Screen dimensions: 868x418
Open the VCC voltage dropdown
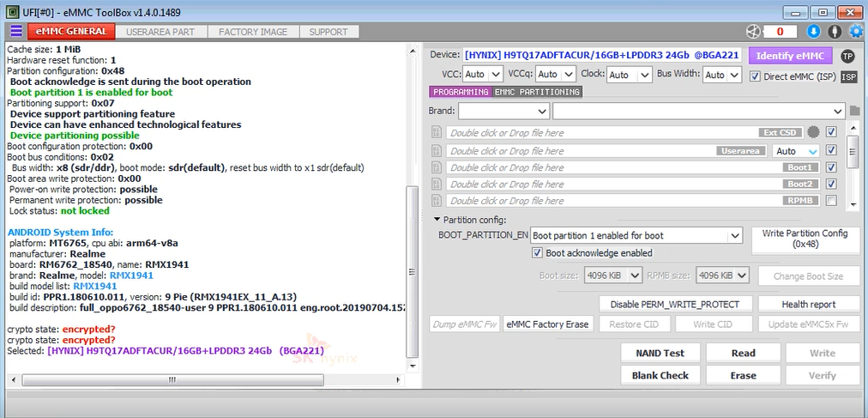click(x=483, y=74)
